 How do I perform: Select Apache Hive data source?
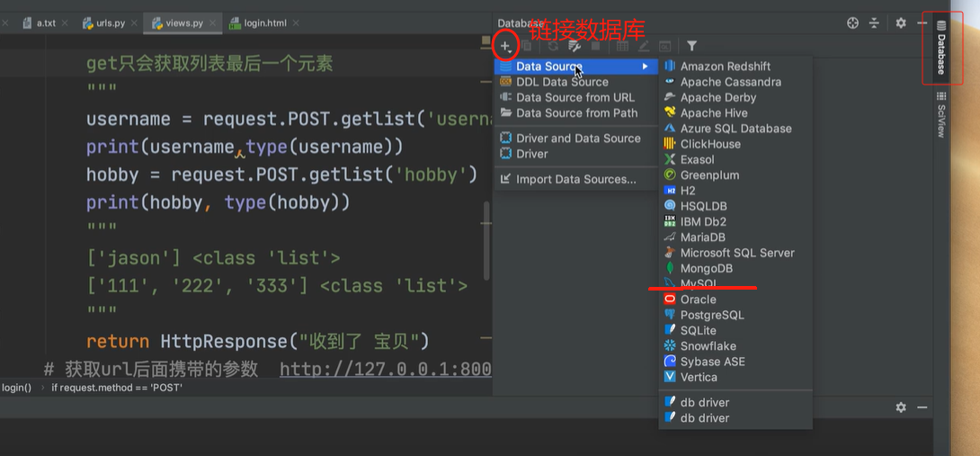point(735,113)
